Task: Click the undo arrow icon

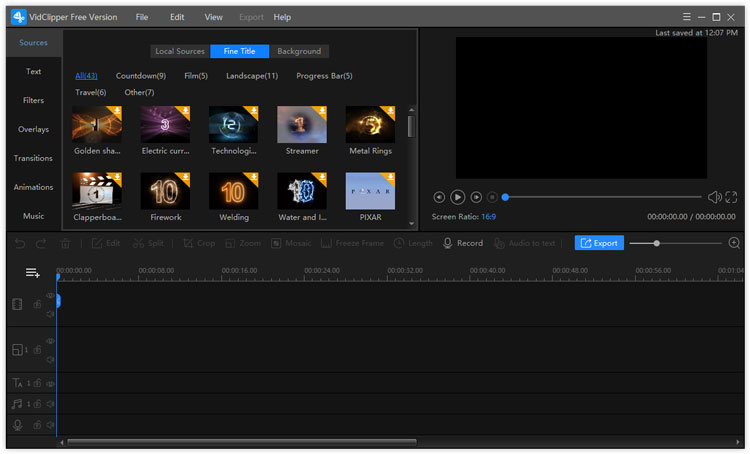Action: [20, 244]
